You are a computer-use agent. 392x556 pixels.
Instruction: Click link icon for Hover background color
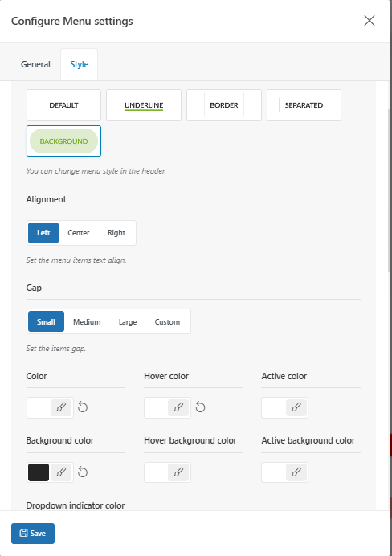[178, 472]
